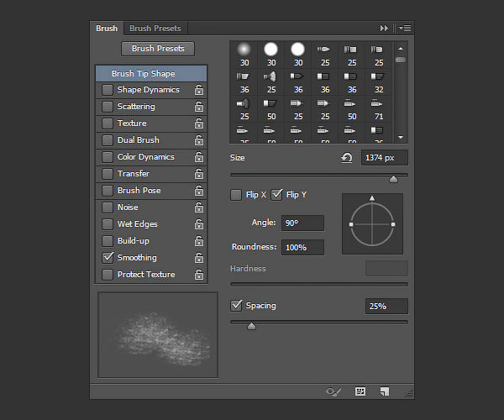Check the Flip X box

point(235,195)
